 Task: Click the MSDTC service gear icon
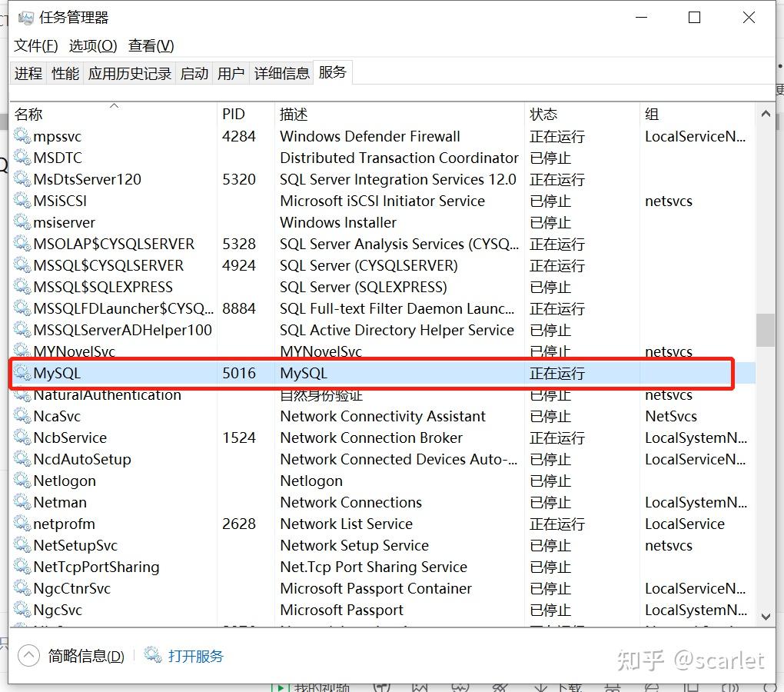tap(23, 158)
